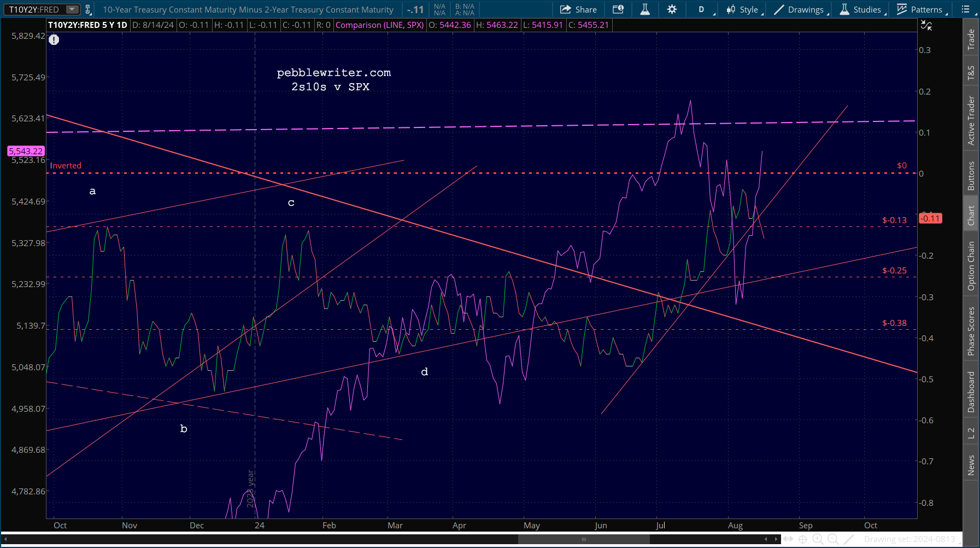Viewport: 980px width, 548px height.
Task: Toggle the crosshair pan tool icon
Action: click(802, 539)
